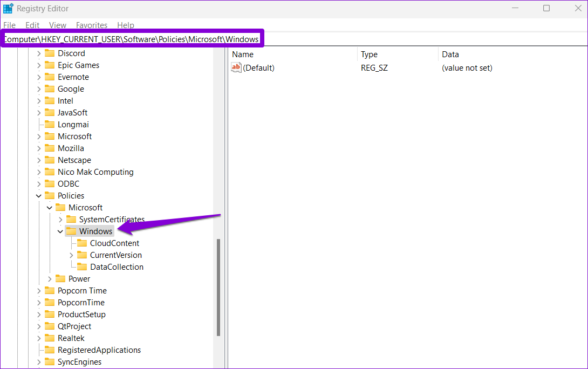Expand the SystemCertificates key

60,220
